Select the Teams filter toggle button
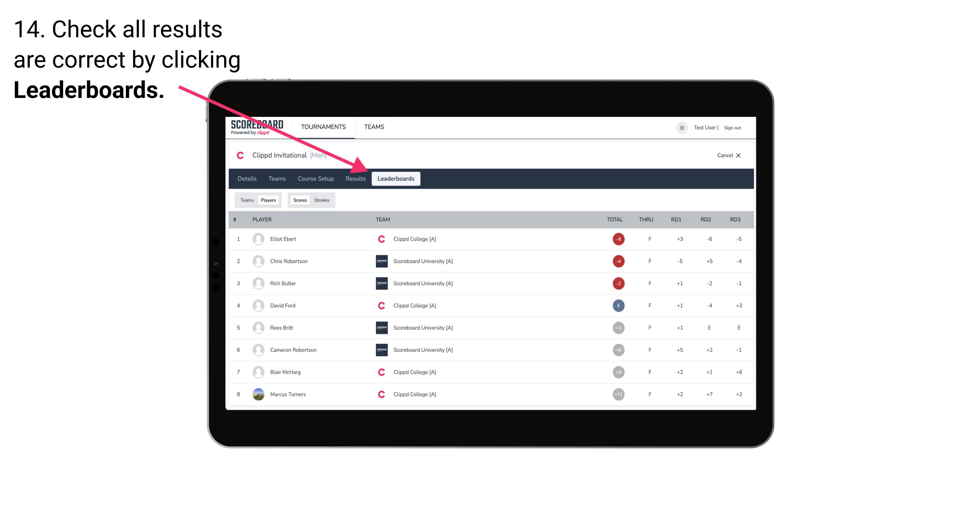The width and height of the screenshot is (980, 527). (246, 200)
